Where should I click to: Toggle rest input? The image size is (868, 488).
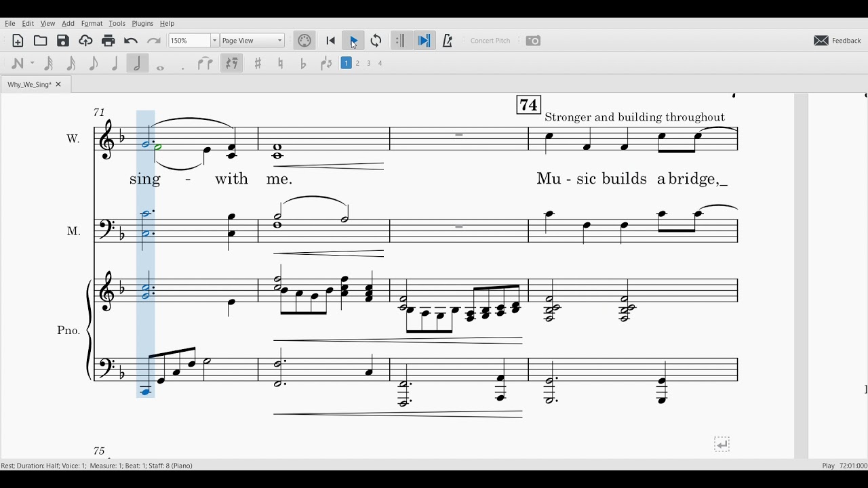point(232,64)
